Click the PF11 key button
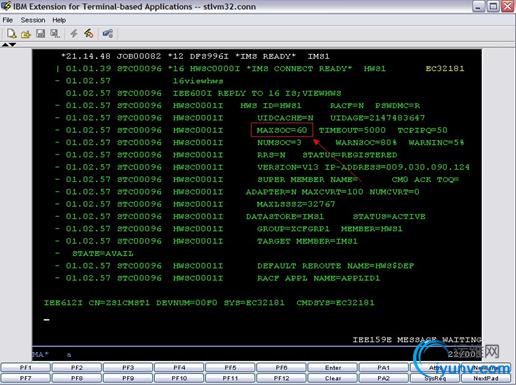This screenshot has height=385, width=516. pyautogui.click(x=230, y=378)
